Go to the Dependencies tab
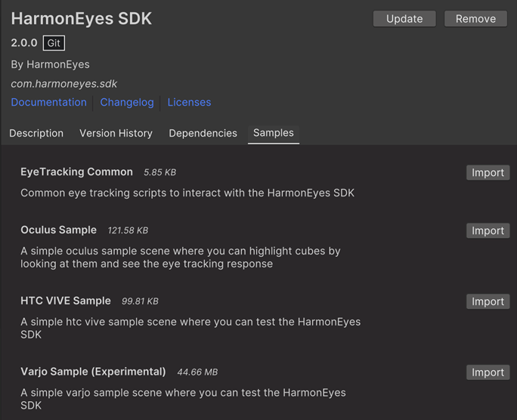Screen dimensions: 517x420 click(203, 133)
